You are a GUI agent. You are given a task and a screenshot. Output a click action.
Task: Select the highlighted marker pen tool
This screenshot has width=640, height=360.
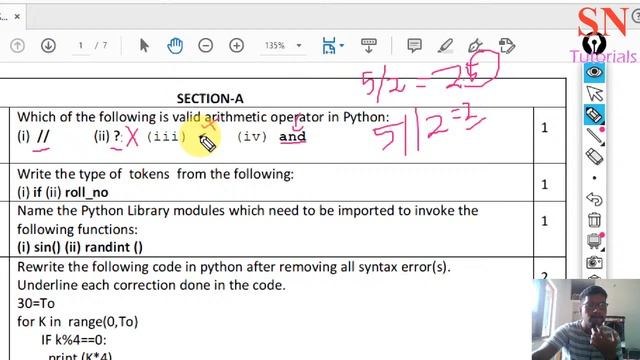(594, 115)
